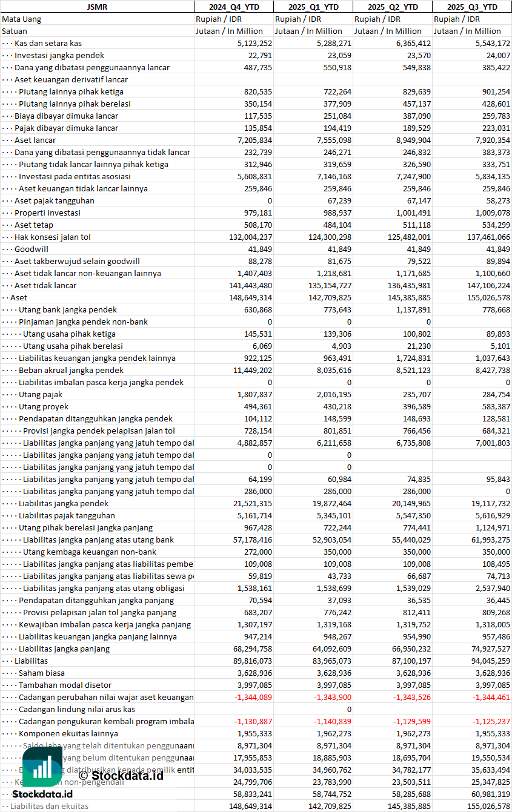Select Aset keuangan derivatif lancar label
This screenshot has width=512, height=812.
point(71,79)
